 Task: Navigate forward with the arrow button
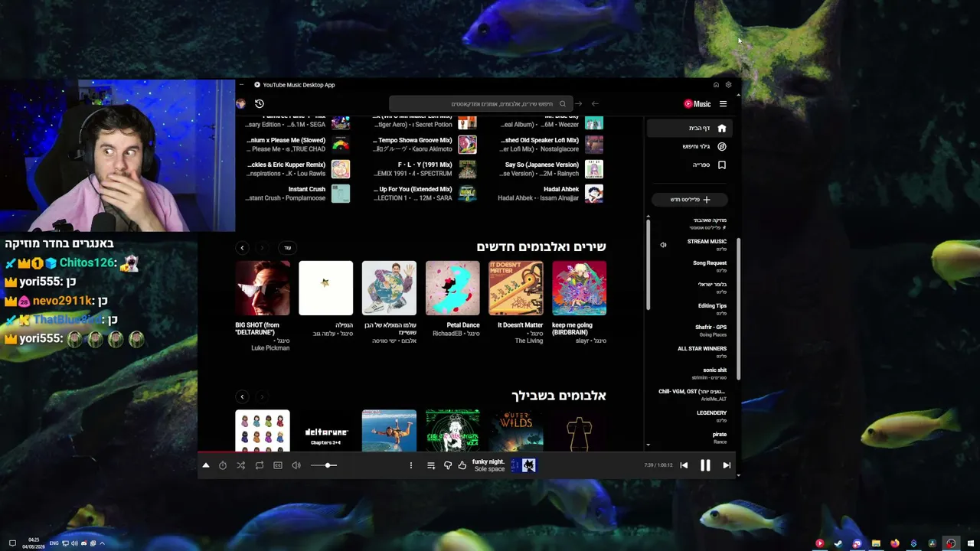tap(578, 104)
